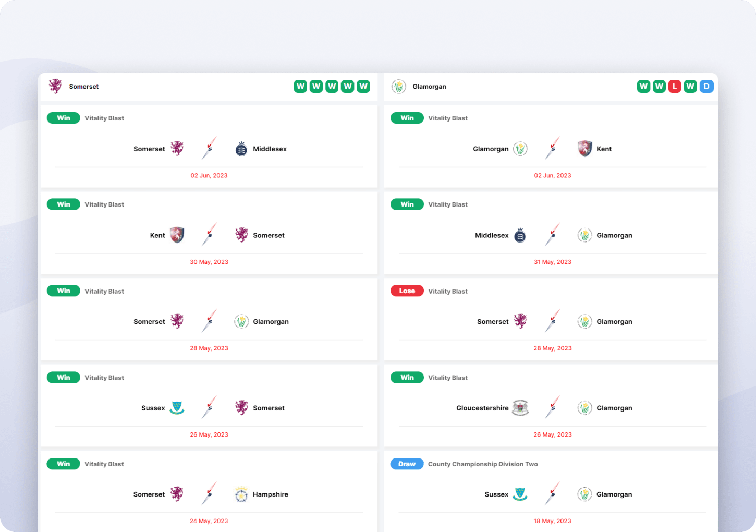Click the blue Draw tag on the County Championship match

pyautogui.click(x=407, y=464)
